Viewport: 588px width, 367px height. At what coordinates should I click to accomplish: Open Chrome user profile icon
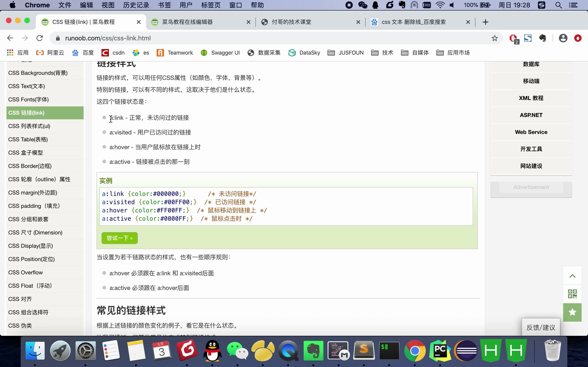click(x=563, y=38)
